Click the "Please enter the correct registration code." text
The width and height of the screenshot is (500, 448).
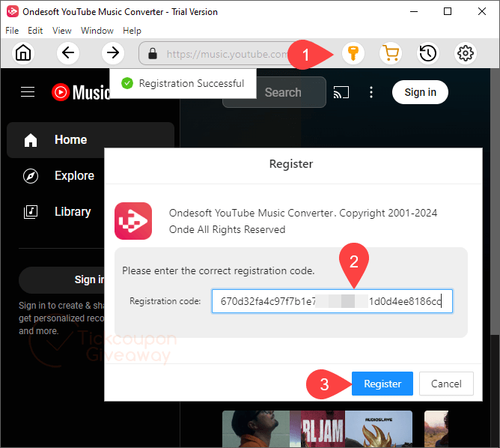219,271
